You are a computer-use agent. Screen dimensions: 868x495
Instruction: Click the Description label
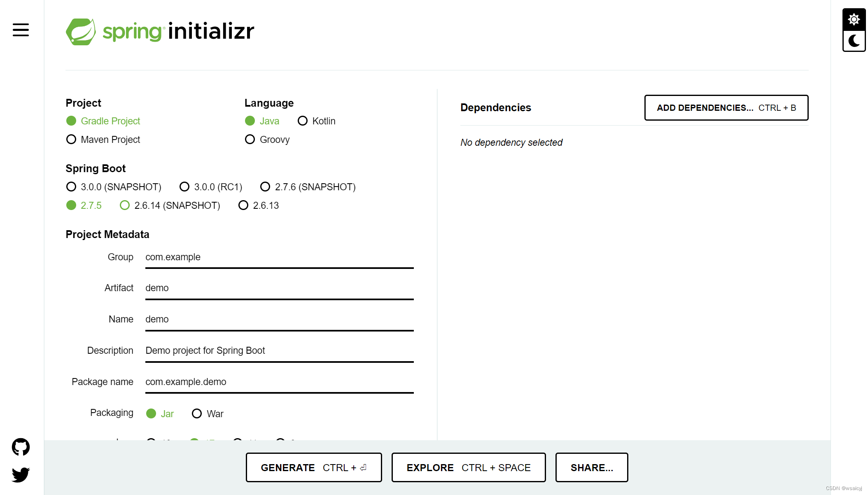tap(110, 350)
